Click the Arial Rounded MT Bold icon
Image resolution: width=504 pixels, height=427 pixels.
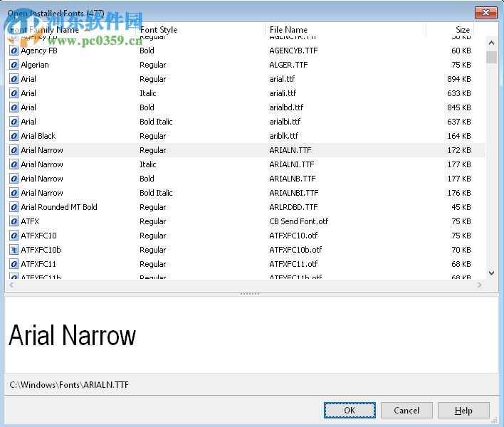click(14, 207)
